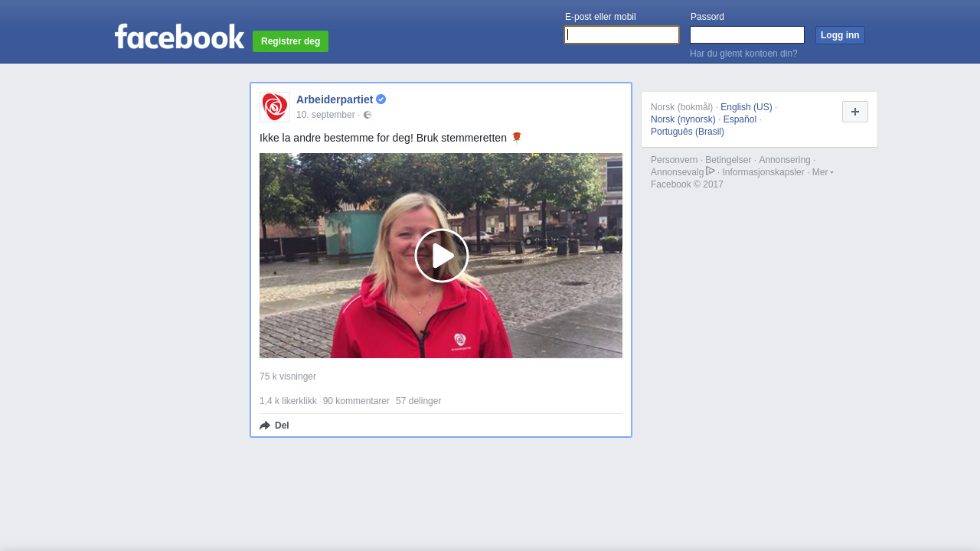Switch language to English (US)
This screenshot has width=980, height=551.
[x=746, y=107]
